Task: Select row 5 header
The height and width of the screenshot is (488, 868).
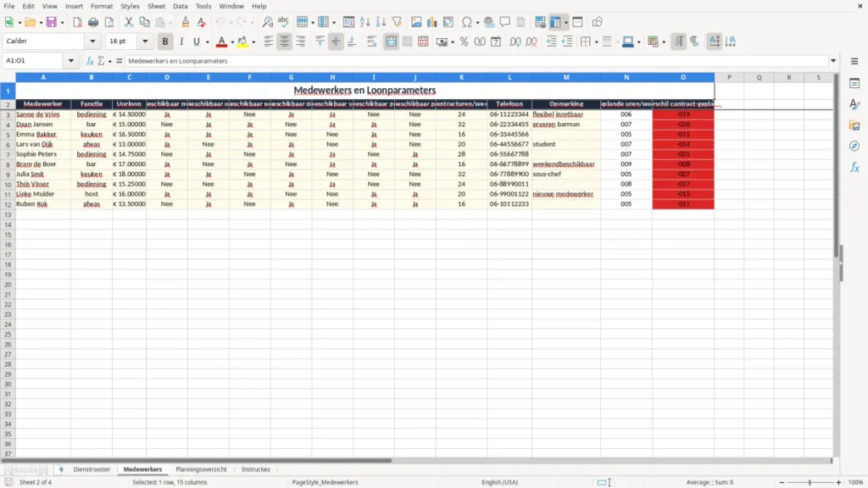Action: (8, 135)
